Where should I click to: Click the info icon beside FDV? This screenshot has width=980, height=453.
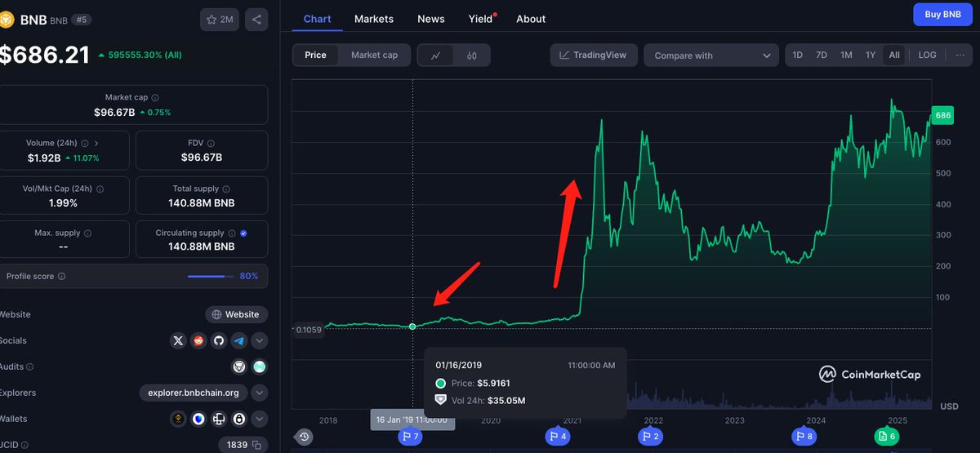(211, 143)
